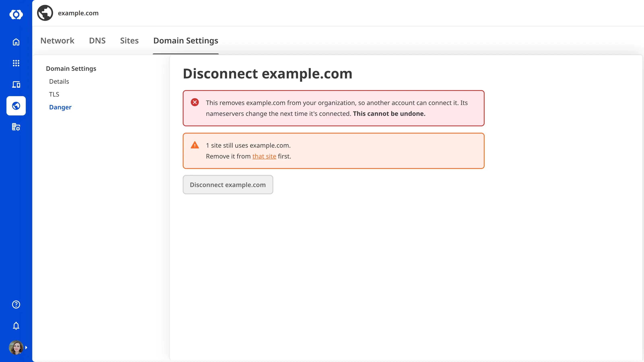Click "1 site still uses example.com." text

click(x=248, y=145)
